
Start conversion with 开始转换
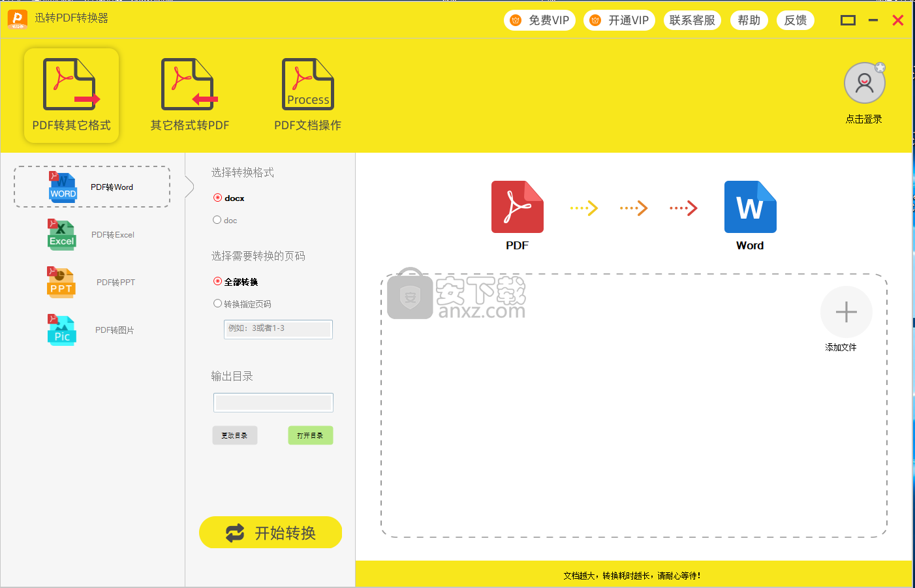[x=270, y=533]
